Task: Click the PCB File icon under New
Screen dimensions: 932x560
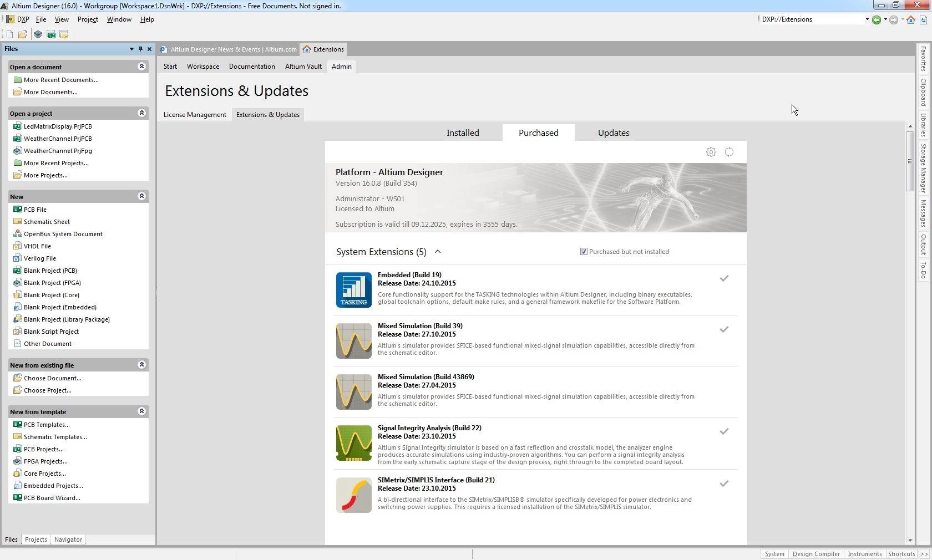Action: pos(17,209)
